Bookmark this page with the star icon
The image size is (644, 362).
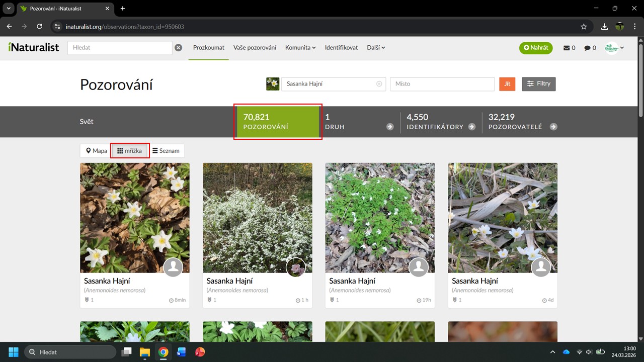pyautogui.click(x=584, y=26)
